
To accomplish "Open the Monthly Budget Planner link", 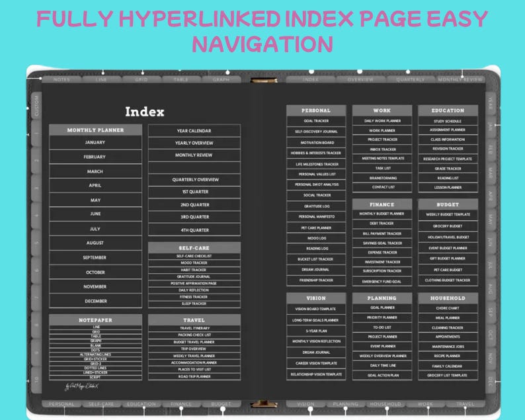I will pyautogui.click(x=382, y=214).
